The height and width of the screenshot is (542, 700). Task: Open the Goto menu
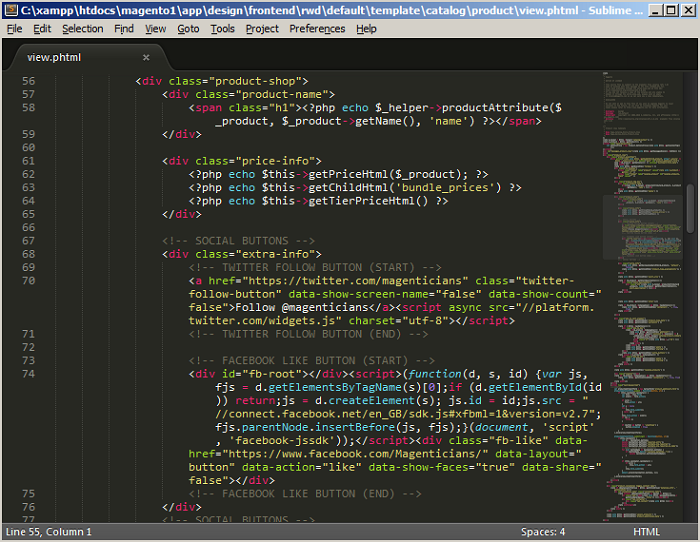pyautogui.click(x=188, y=29)
